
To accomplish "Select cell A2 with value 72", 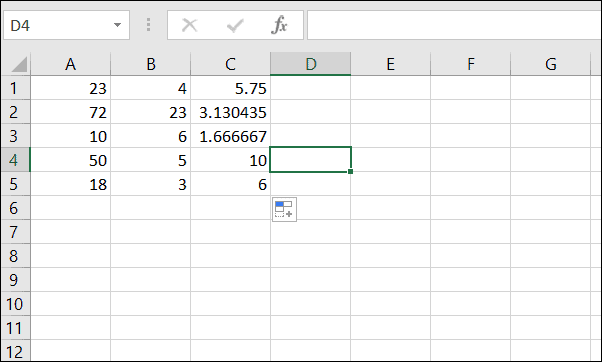I will tap(70, 112).
